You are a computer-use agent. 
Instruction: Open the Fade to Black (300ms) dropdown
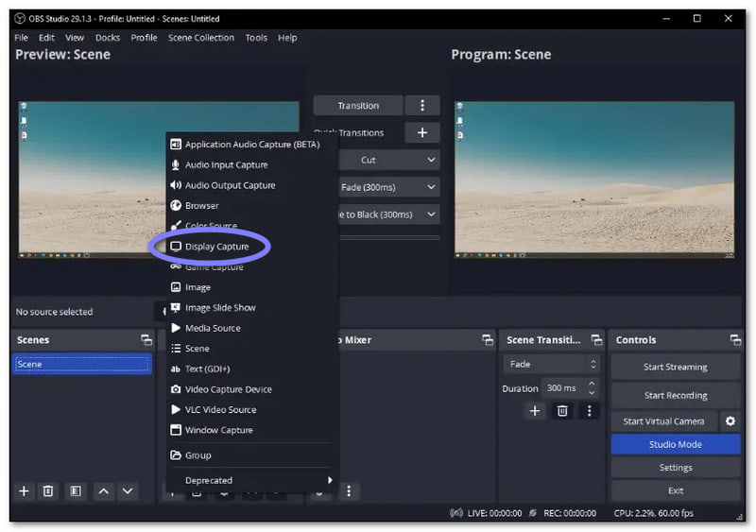click(x=388, y=215)
